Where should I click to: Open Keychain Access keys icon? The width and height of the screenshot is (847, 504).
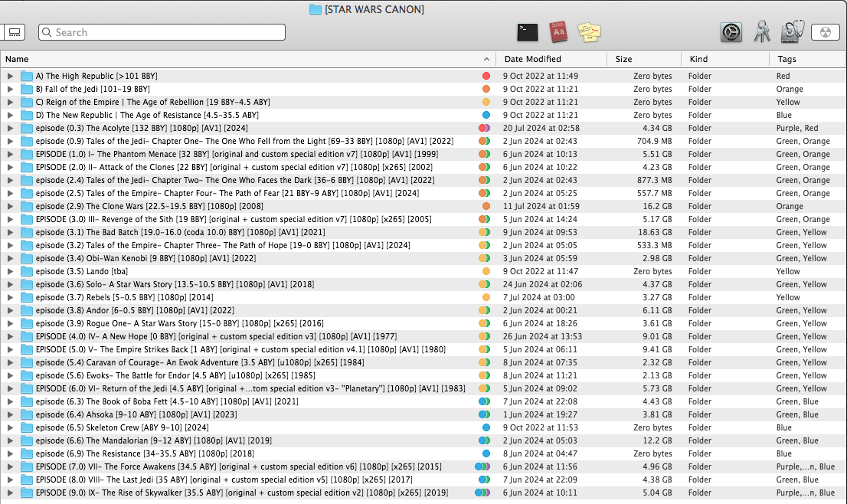tap(762, 32)
